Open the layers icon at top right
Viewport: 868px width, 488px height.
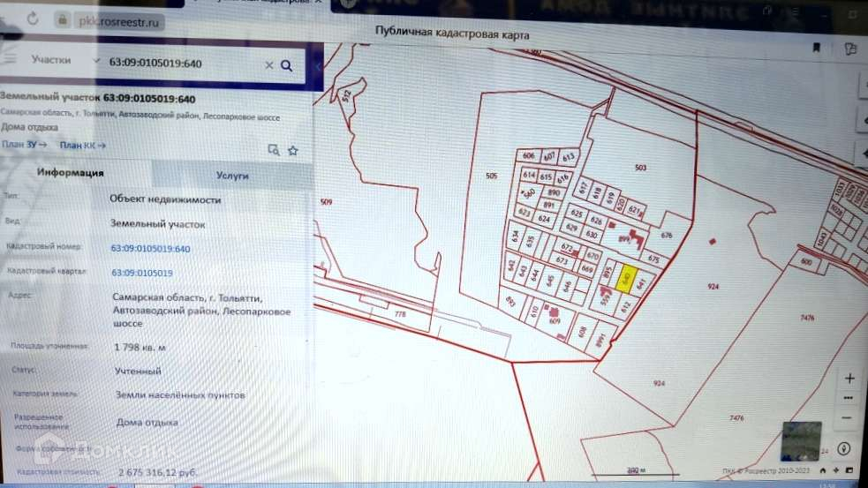[850, 49]
